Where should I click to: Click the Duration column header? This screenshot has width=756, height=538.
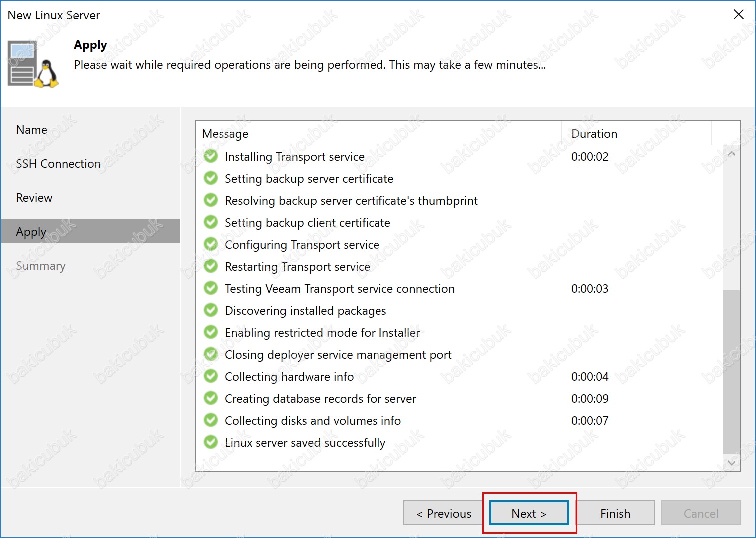(x=594, y=134)
